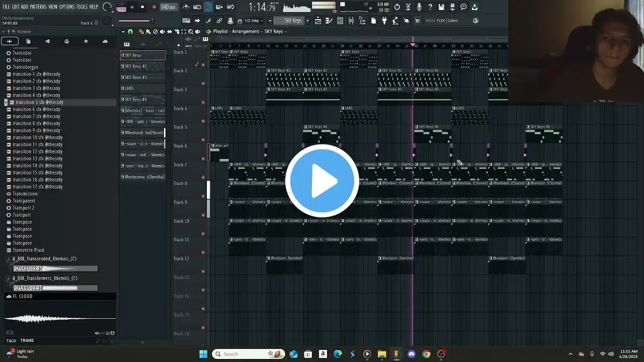The height and width of the screenshot is (362, 644).
Task: Open the EDIT menu
Action: [x=15, y=7]
